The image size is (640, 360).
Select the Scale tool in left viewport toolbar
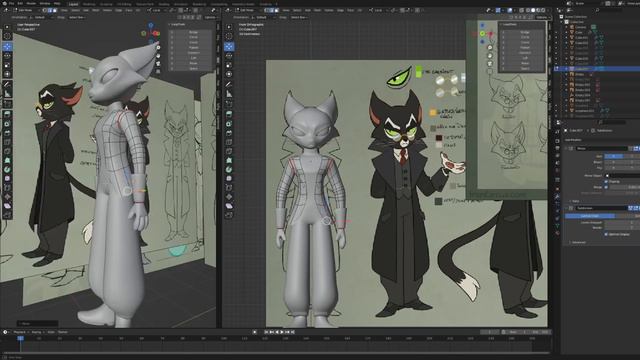click(7, 65)
